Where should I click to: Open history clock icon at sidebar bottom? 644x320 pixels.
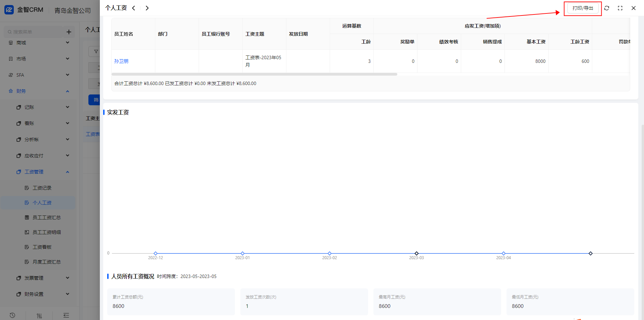[12, 315]
